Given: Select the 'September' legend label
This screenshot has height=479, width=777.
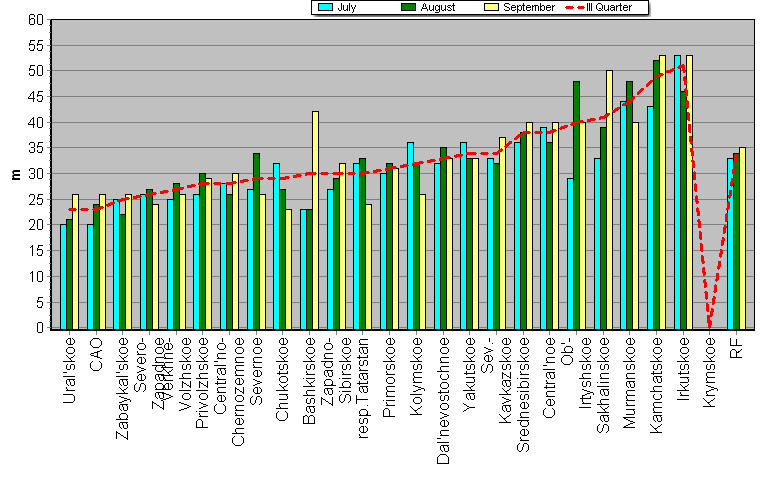Looking at the screenshot, I should click(x=529, y=7).
